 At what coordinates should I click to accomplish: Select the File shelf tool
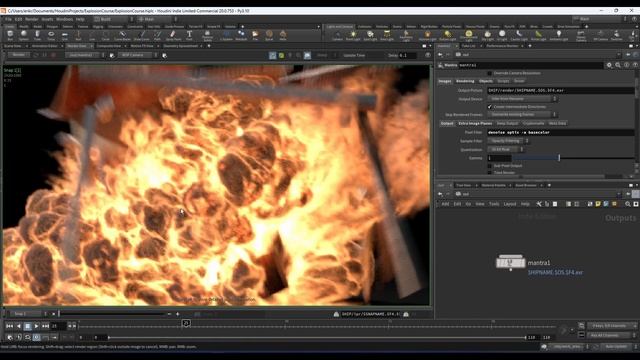[x=255, y=36]
